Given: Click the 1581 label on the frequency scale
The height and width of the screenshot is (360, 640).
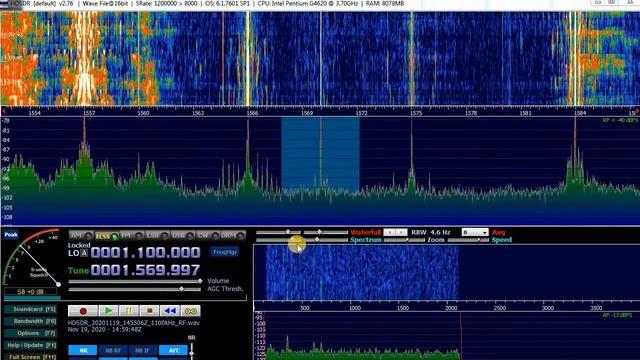Looking at the screenshot, I should [525, 113].
